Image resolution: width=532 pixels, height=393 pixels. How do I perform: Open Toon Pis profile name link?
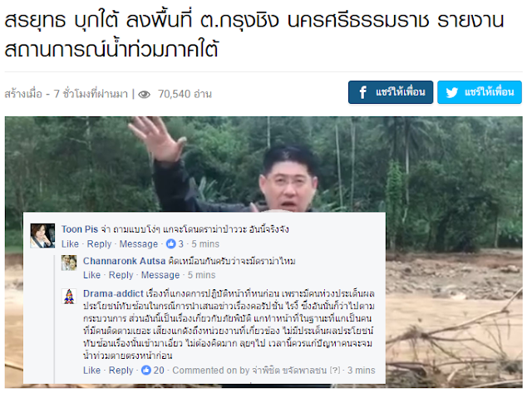coord(80,229)
